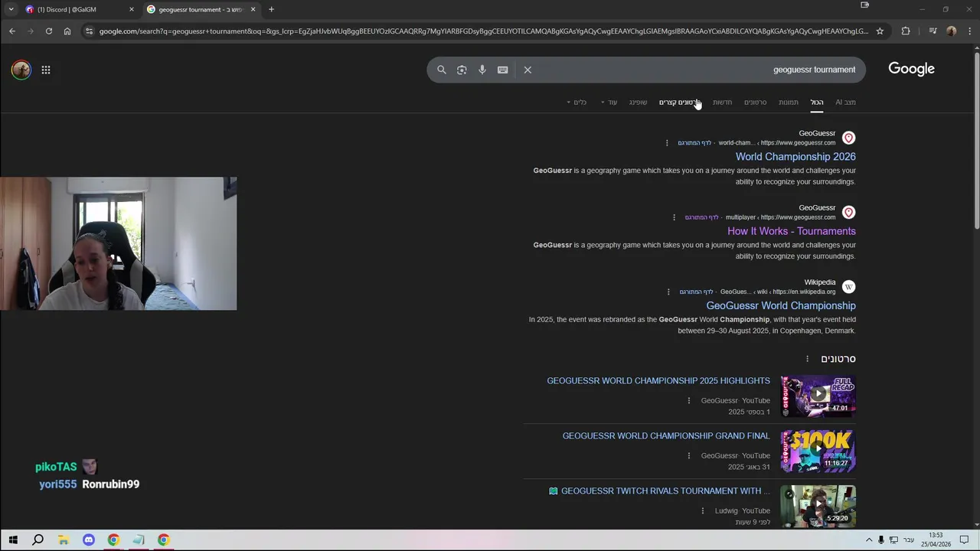The height and width of the screenshot is (551, 980).
Task: Switch to the Discord @GalGM tab
Action: [x=79, y=9]
